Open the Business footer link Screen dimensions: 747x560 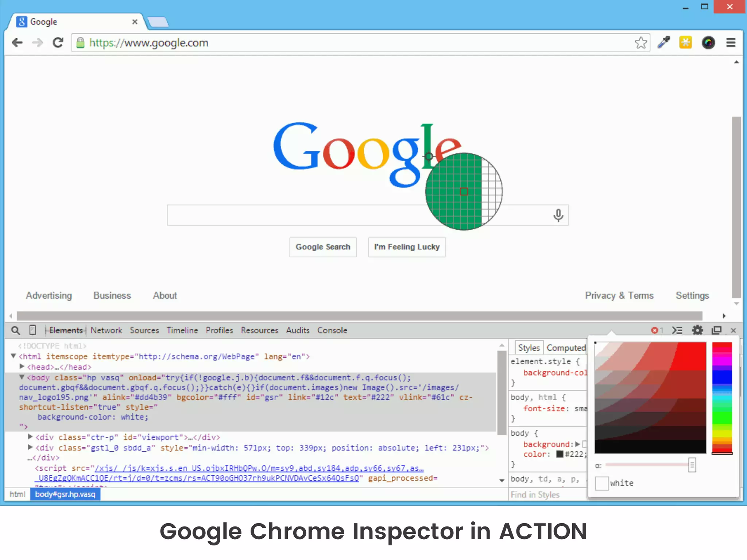click(112, 296)
